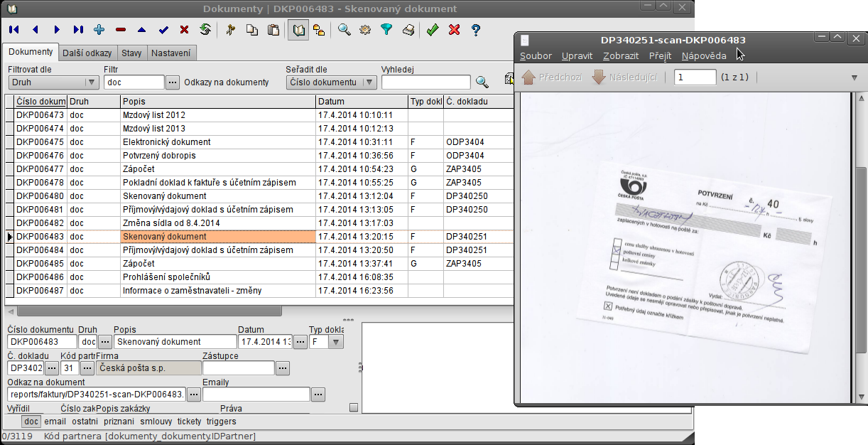Image resolution: width=868 pixels, height=445 pixels.
Task: Toggle the small checkbox beside preview pane
Action: (354, 408)
